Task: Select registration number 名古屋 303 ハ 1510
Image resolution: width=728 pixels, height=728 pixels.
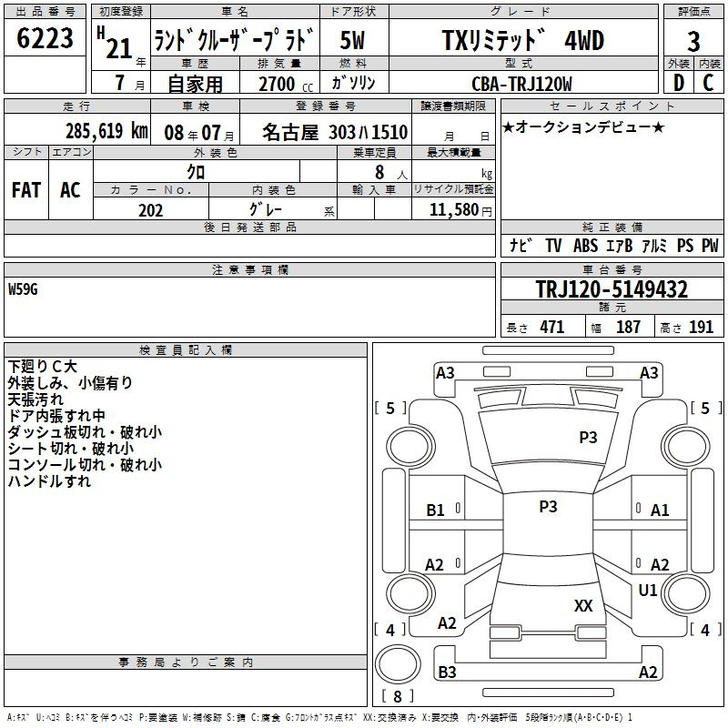Action: [335, 132]
